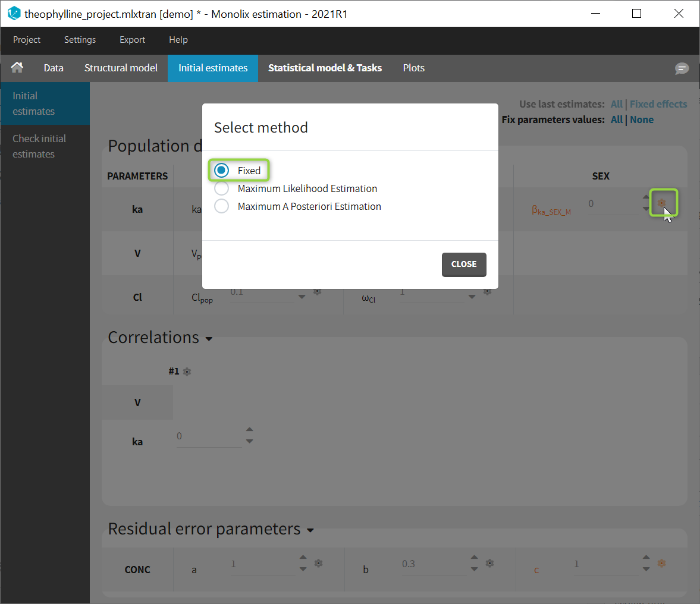Collapse the Correlations section arrow
Viewport: 700px width, 604px height.
[209, 339]
